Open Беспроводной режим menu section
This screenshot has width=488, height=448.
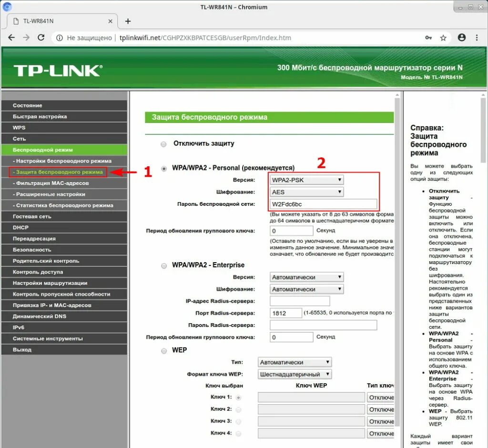(64, 150)
